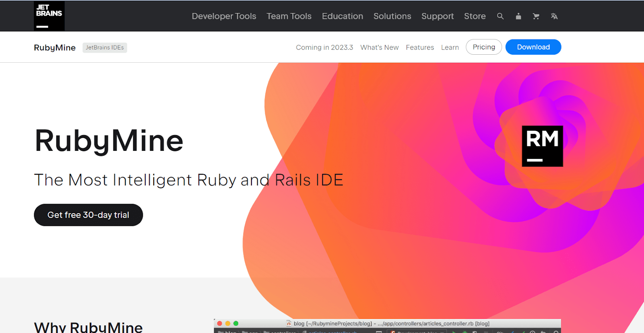The height and width of the screenshot is (333, 644).
Task: Open the language selector icon
Action: [x=554, y=16]
